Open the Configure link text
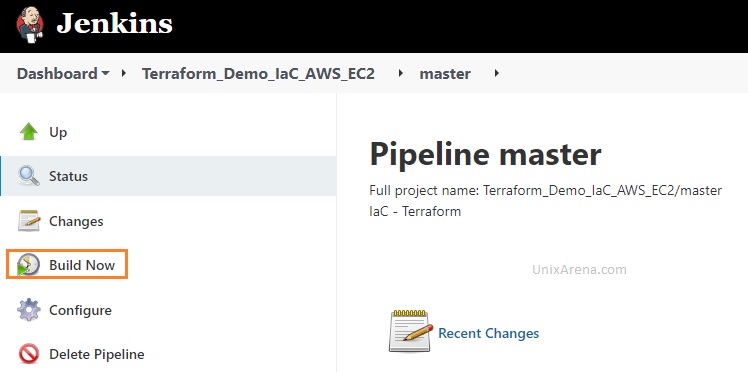The height and width of the screenshot is (372, 748). (80, 310)
